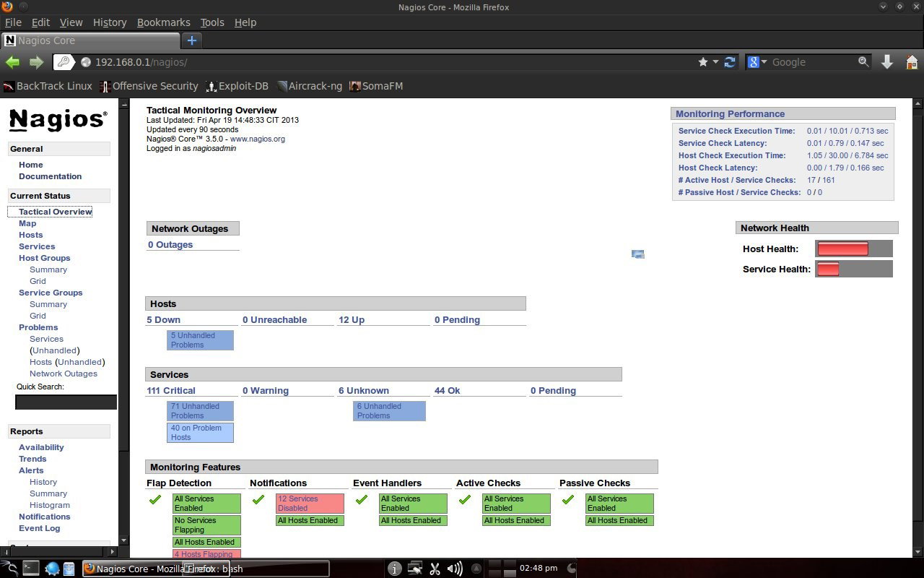Select the Nagios Core browser tab
The height and width of the screenshot is (578, 924).
[x=90, y=40]
